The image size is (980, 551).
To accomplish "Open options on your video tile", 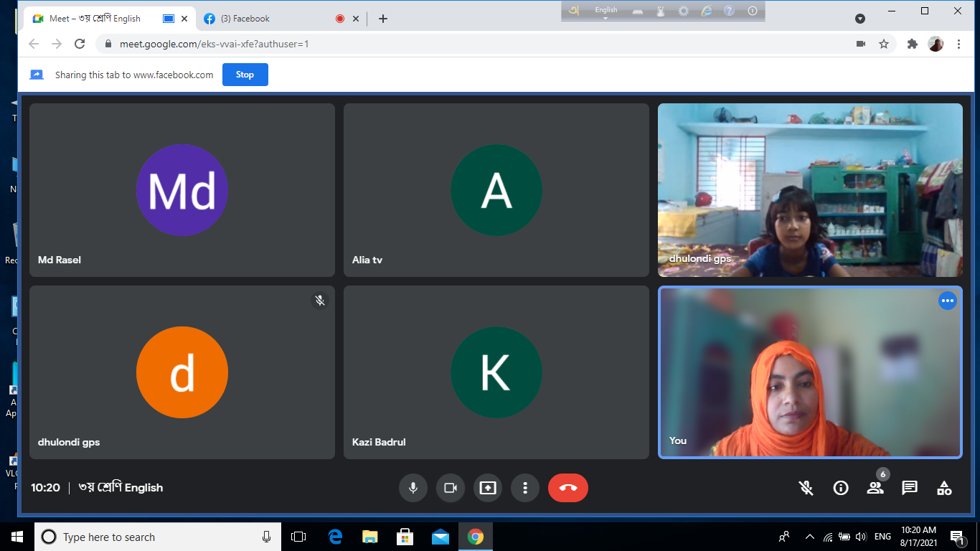I will click(x=948, y=301).
